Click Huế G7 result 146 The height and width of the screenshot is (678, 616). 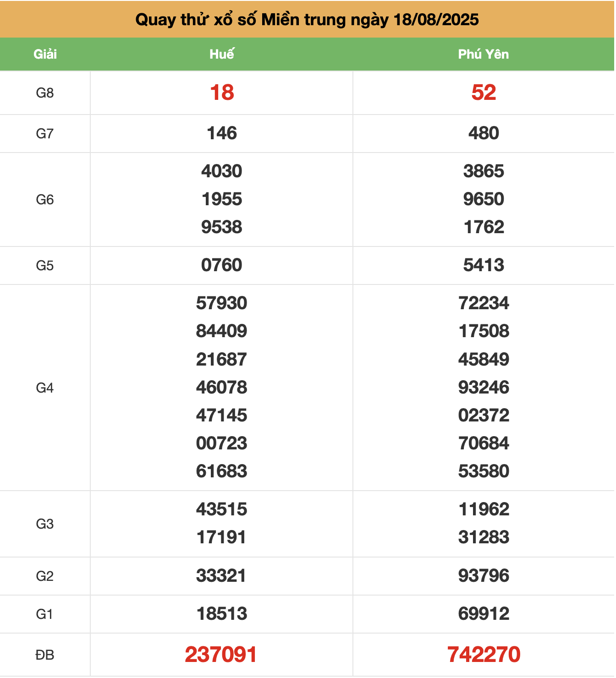(x=222, y=133)
